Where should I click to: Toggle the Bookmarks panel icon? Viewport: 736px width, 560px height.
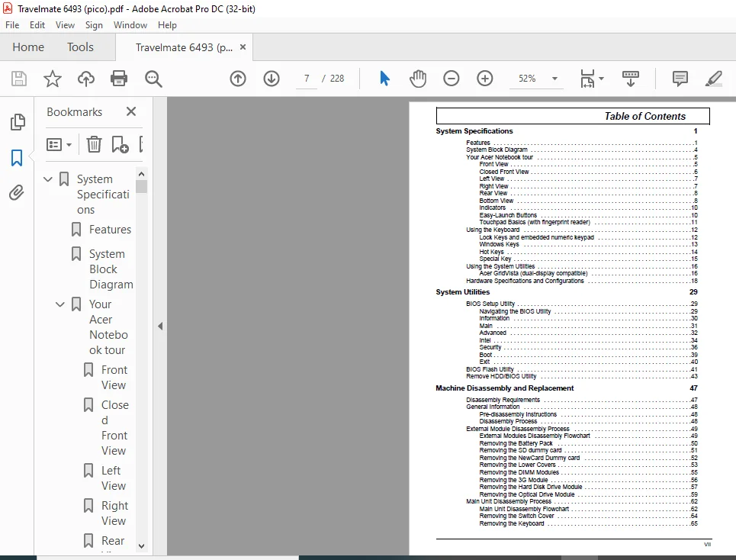(x=17, y=158)
